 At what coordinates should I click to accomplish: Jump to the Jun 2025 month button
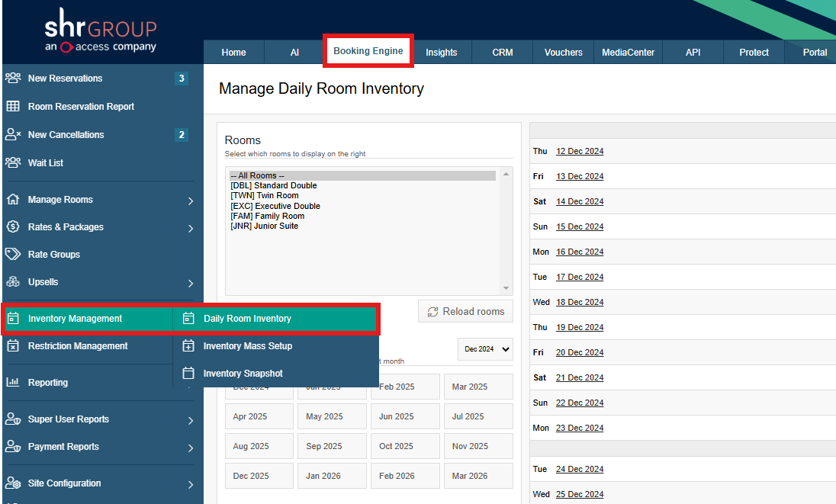(405, 416)
